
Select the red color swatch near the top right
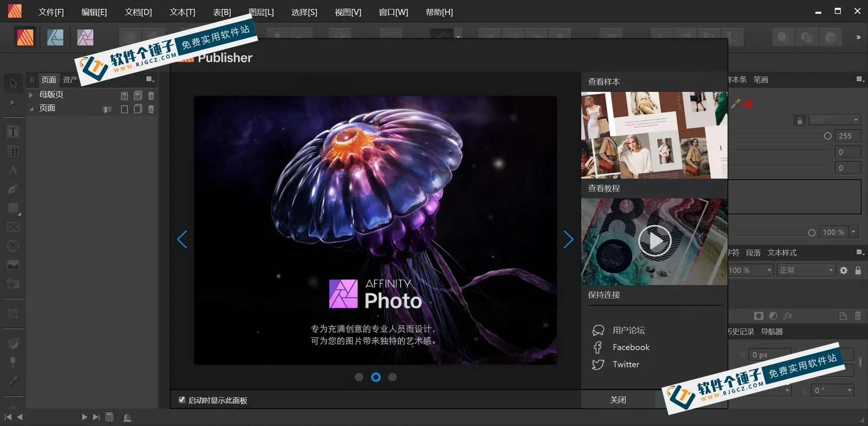click(x=747, y=104)
